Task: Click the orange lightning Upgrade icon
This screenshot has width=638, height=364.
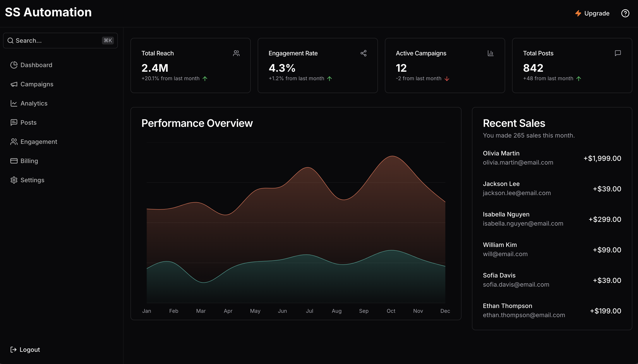Action: [578, 13]
